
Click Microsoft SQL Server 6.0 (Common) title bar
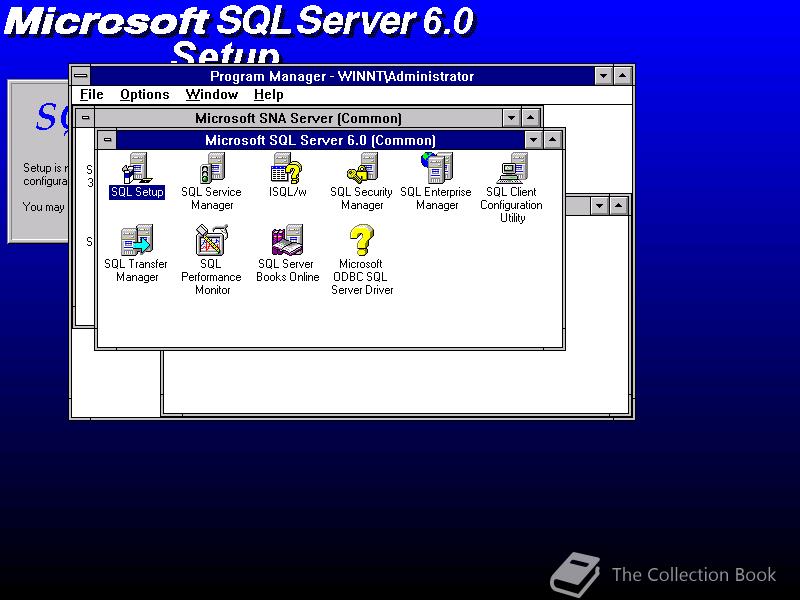tap(320, 140)
